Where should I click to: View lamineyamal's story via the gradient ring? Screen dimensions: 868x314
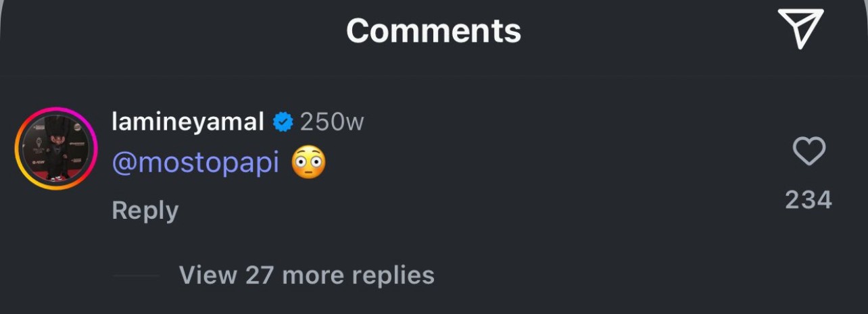pyautogui.click(x=57, y=149)
